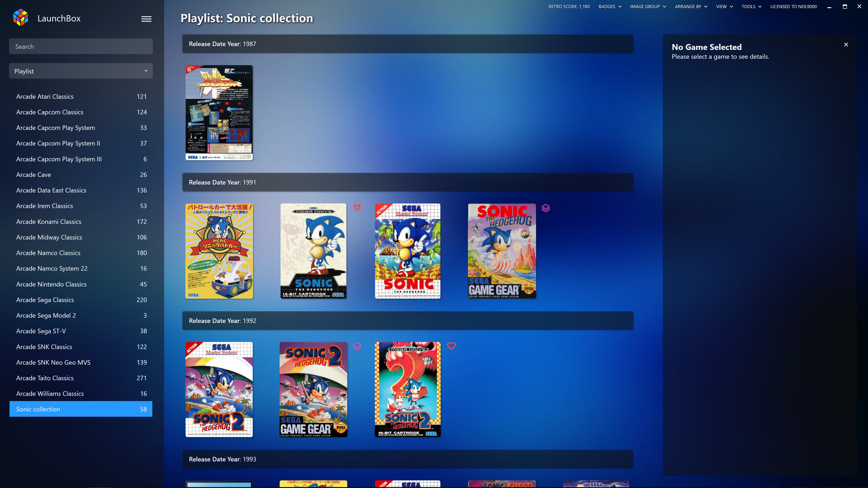This screenshot has height=488, width=868.
Task: Select Sonic Master System 1991 cover
Action: pos(408,251)
